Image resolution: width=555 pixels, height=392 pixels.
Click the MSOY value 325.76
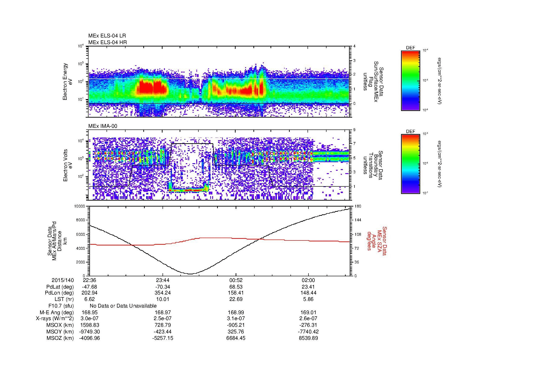click(236, 332)
